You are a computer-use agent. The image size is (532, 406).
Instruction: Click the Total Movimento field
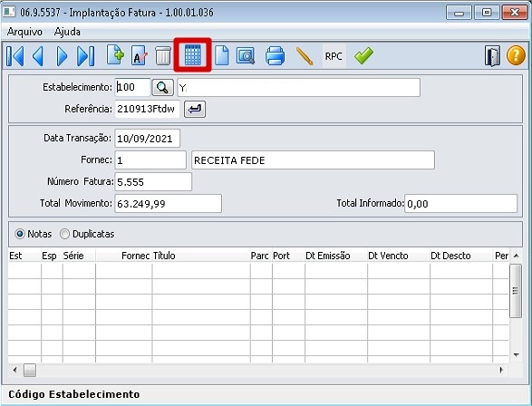pos(169,204)
